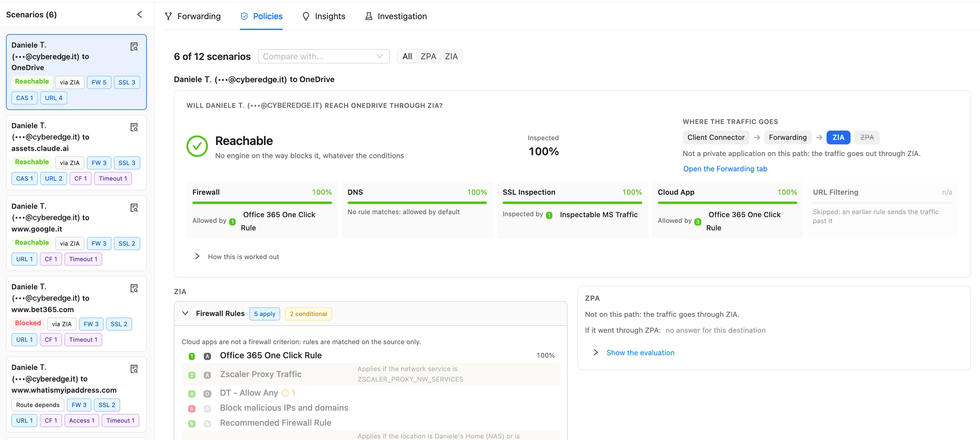Click the Firewall 100% progress bar
This screenshot has width=980, height=440.
(262, 203)
